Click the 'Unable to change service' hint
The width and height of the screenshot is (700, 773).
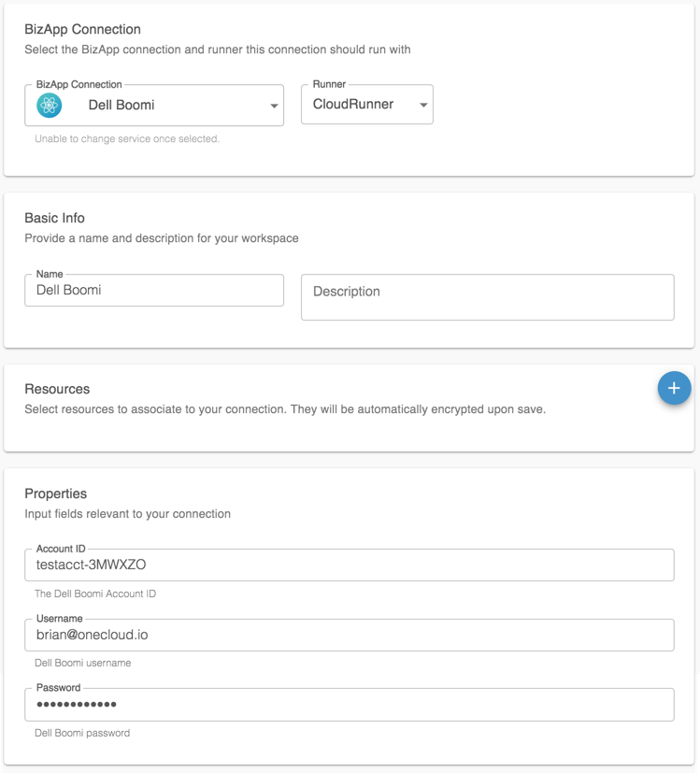[x=127, y=139]
